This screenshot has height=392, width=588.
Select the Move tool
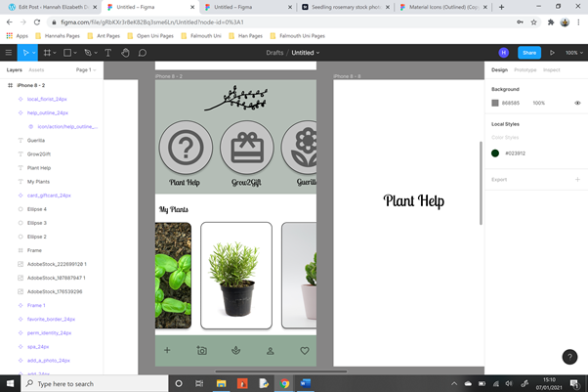point(27,53)
